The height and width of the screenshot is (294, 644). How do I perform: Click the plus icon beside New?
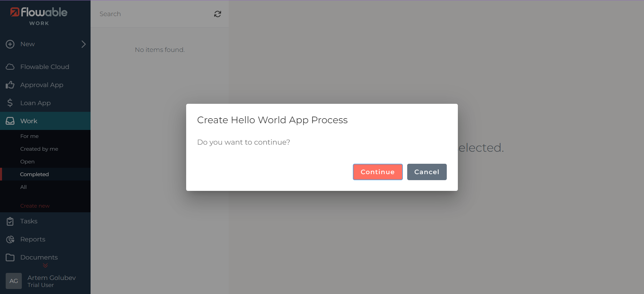pyautogui.click(x=10, y=44)
